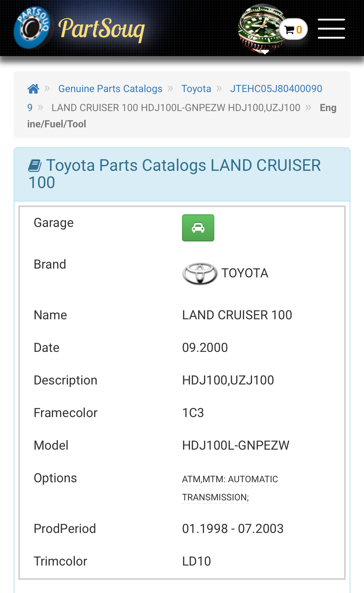The height and width of the screenshot is (593, 364).
Task: Open the Toyota breadcrumb link
Action: [x=196, y=89]
